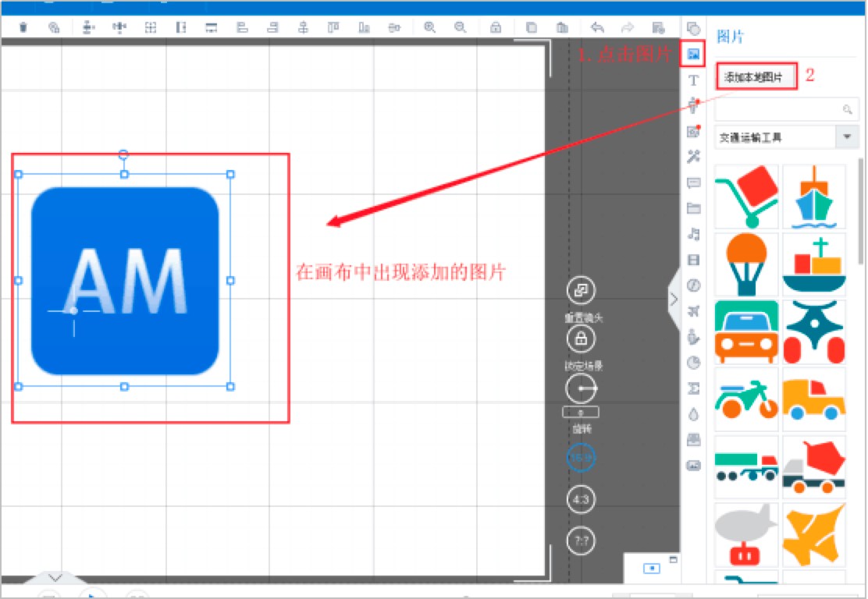Select the ?:? custom aspect ratio option

coord(581,541)
